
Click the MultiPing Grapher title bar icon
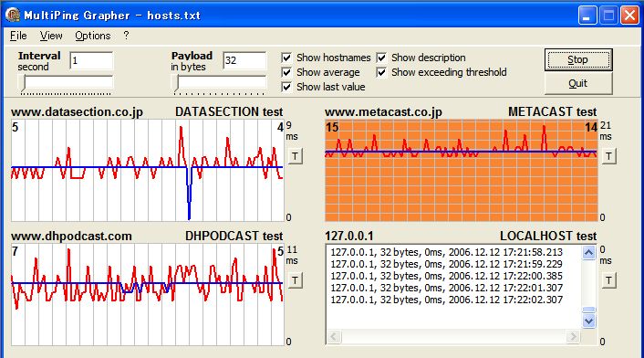[x=13, y=15]
